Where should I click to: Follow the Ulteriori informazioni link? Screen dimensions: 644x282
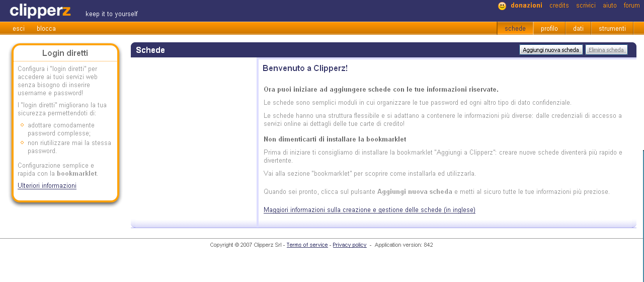(47, 186)
